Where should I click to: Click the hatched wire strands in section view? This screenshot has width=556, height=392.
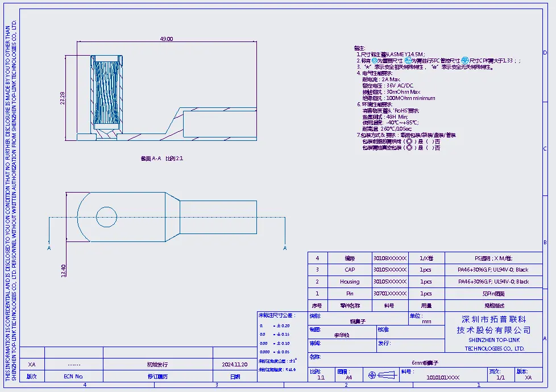pyautogui.click(x=106, y=92)
